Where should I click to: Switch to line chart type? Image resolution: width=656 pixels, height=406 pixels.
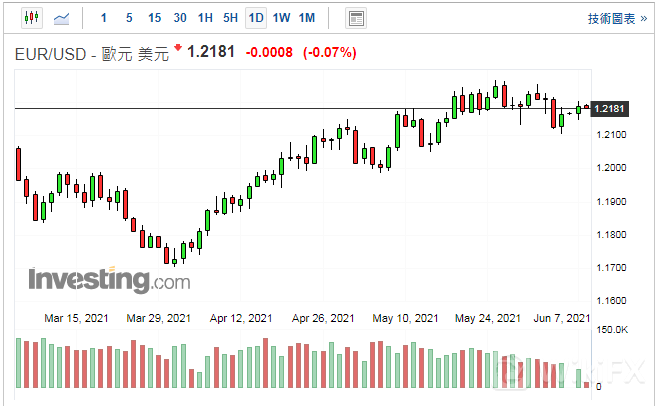click(61, 18)
